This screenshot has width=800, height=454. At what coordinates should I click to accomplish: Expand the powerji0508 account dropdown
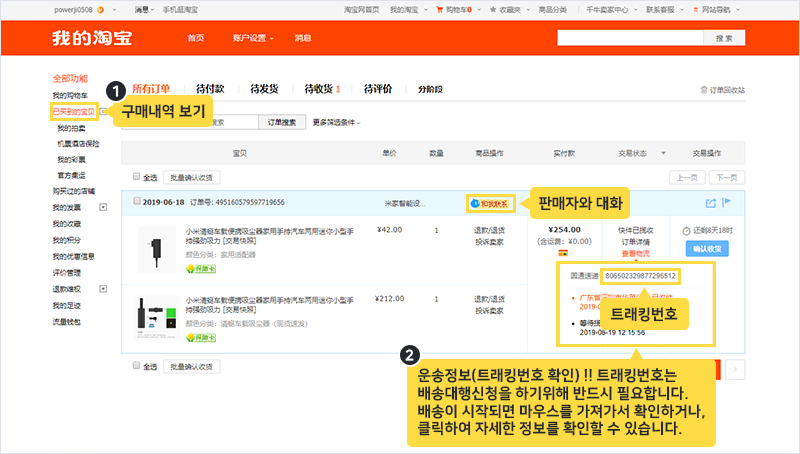point(115,10)
